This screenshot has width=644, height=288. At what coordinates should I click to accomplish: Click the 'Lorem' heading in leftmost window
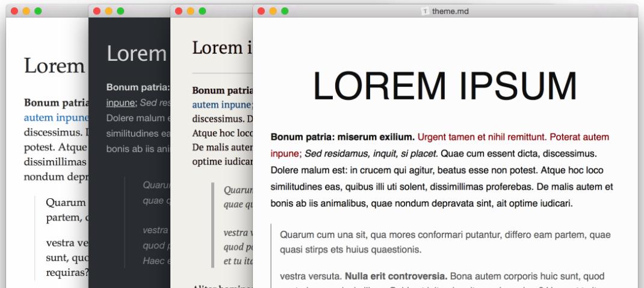(54, 66)
